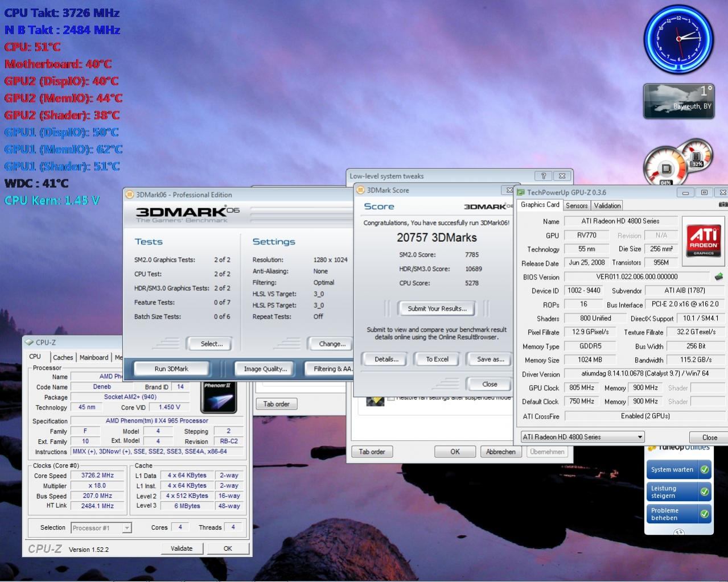728x582 pixels.
Task: Expand the Processor #1 selection dropdown
Action: coord(127,528)
